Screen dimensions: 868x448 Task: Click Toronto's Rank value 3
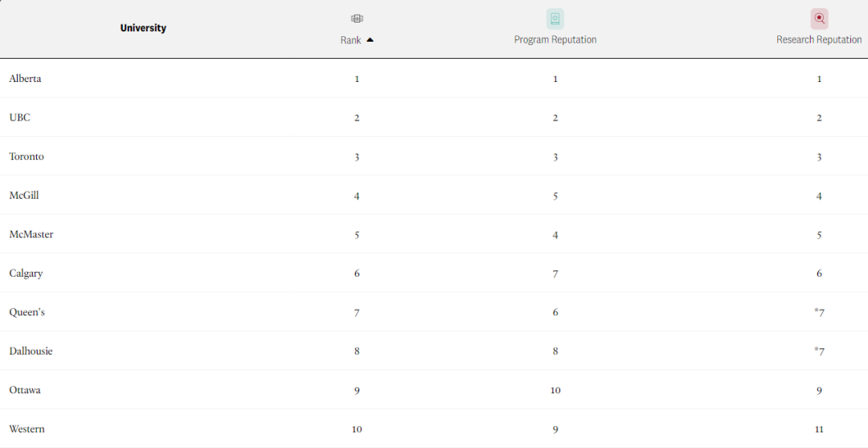point(357,158)
